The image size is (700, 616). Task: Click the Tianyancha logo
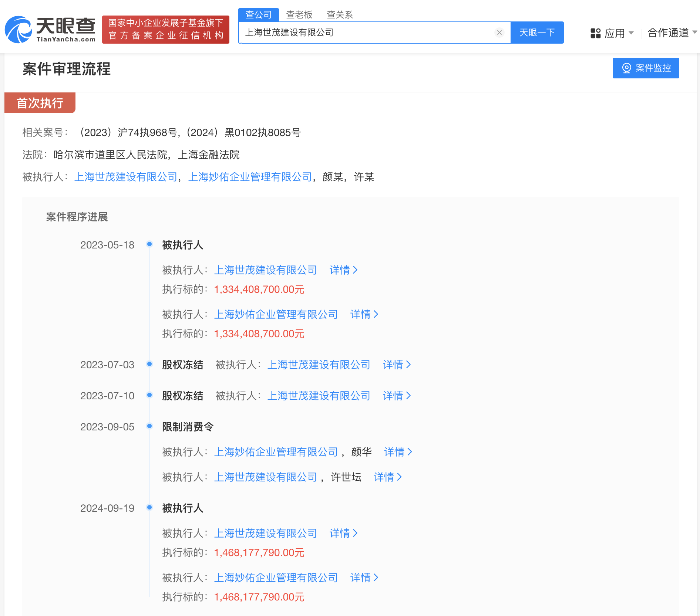click(x=50, y=30)
